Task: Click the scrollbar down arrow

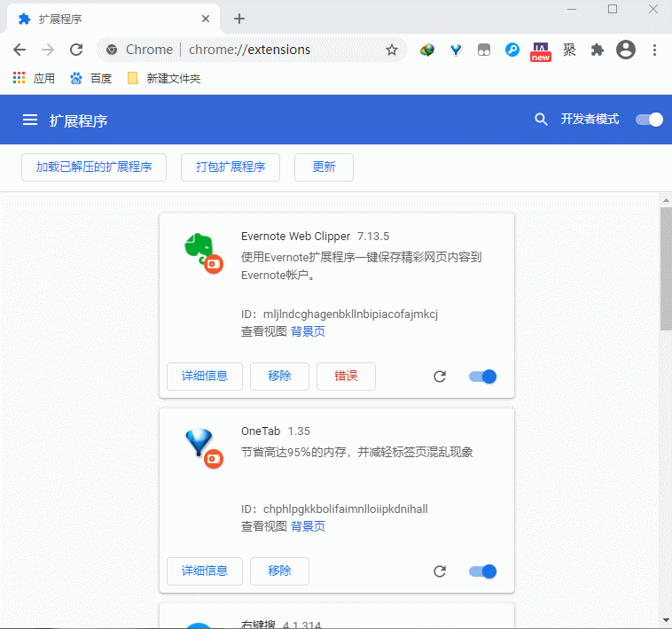Action: 666,619
